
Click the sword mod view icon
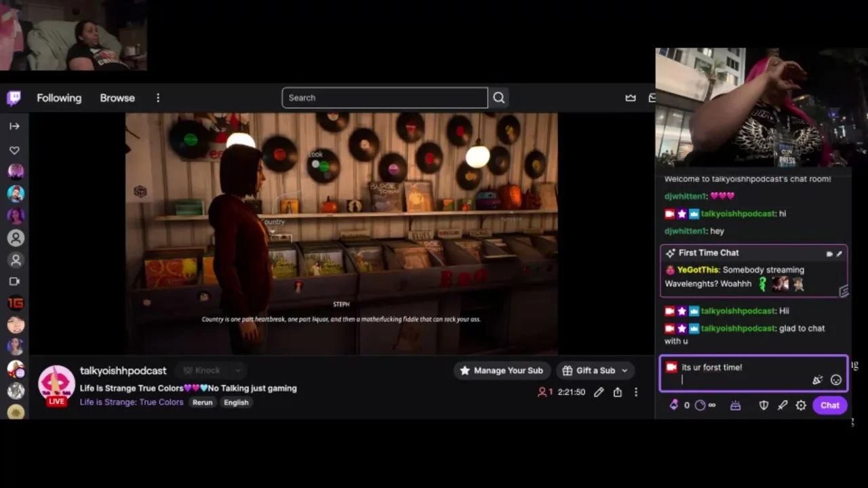pyautogui.click(x=783, y=405)
